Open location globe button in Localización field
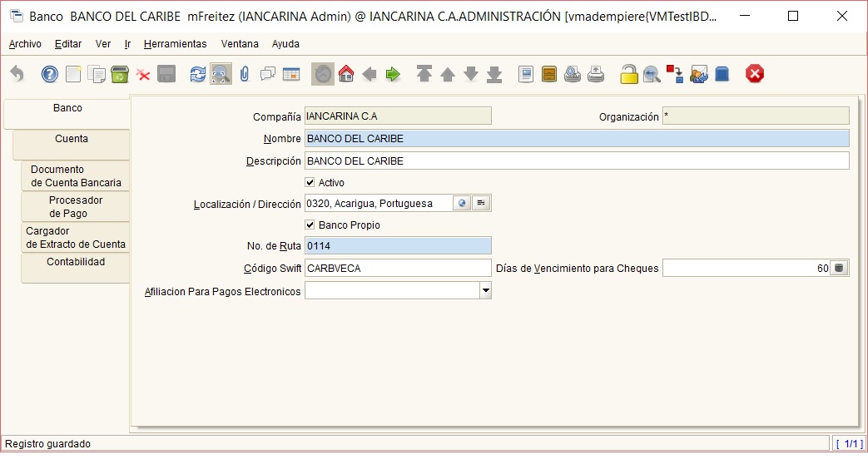Screen dimensions: 868x474 click(462, 203)
